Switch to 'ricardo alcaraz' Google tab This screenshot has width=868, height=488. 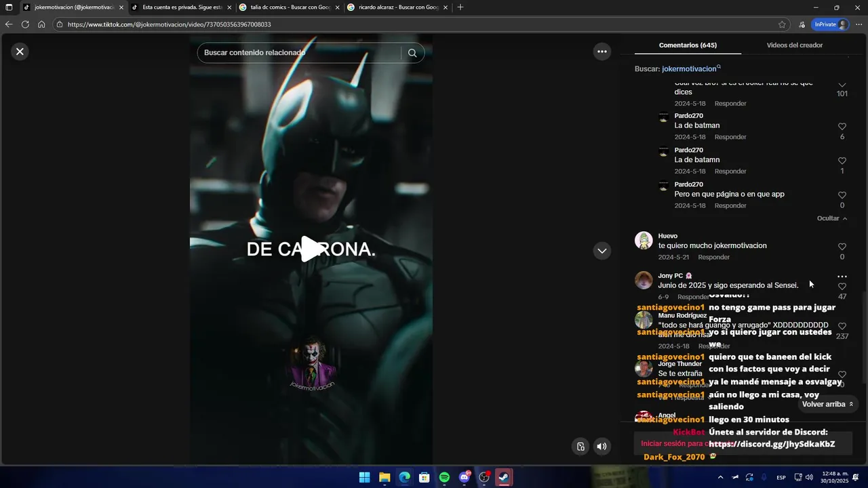pos(397,7)
